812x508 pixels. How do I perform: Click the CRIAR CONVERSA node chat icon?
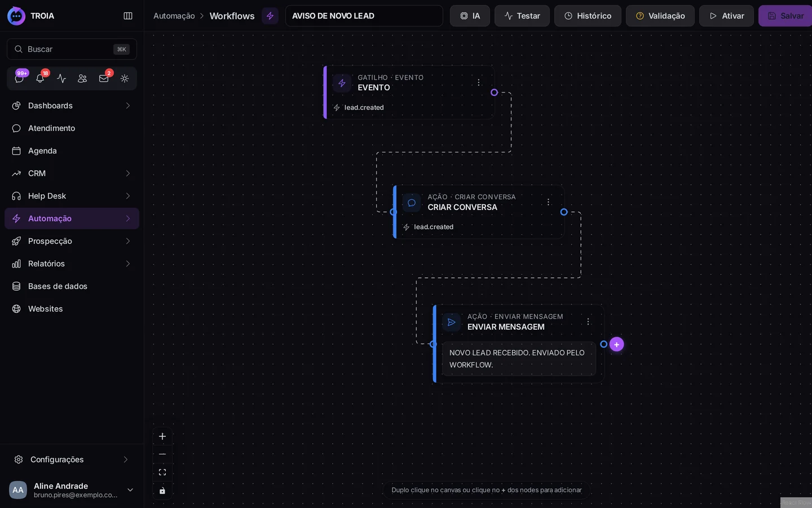pyautogui.click(x=412, y=203)
